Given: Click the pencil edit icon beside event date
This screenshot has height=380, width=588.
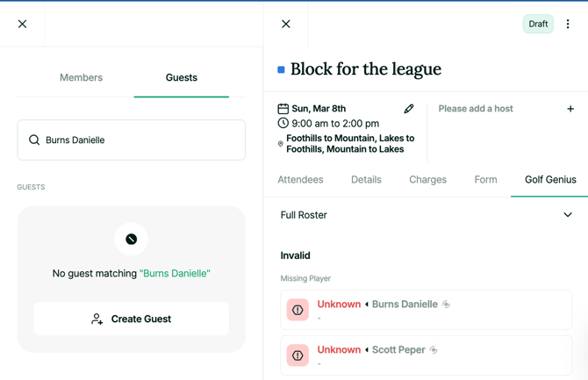Looking at the screenshot, I should (x=408, y=109).
